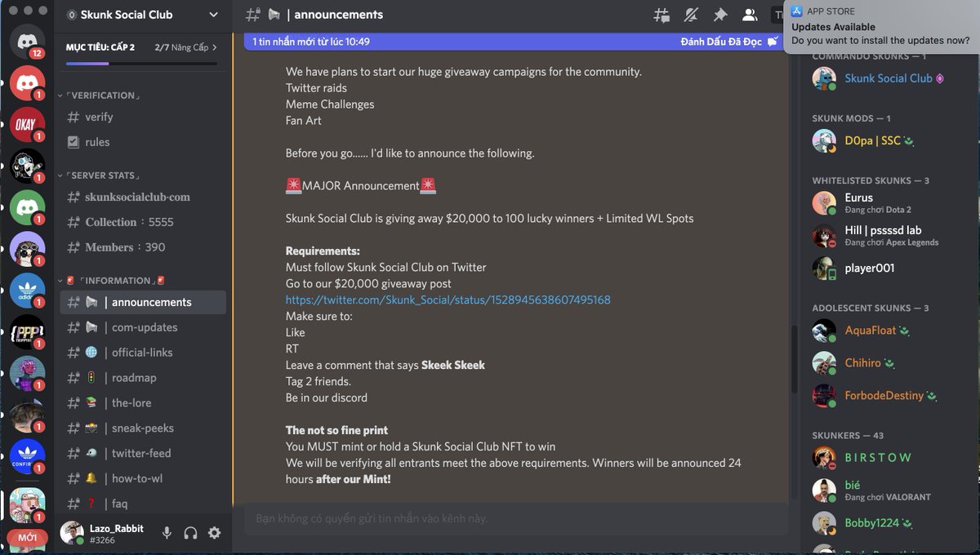
Task: Click MỚI new mentions button
Action: pyautogui.click(x=27, y=538)
